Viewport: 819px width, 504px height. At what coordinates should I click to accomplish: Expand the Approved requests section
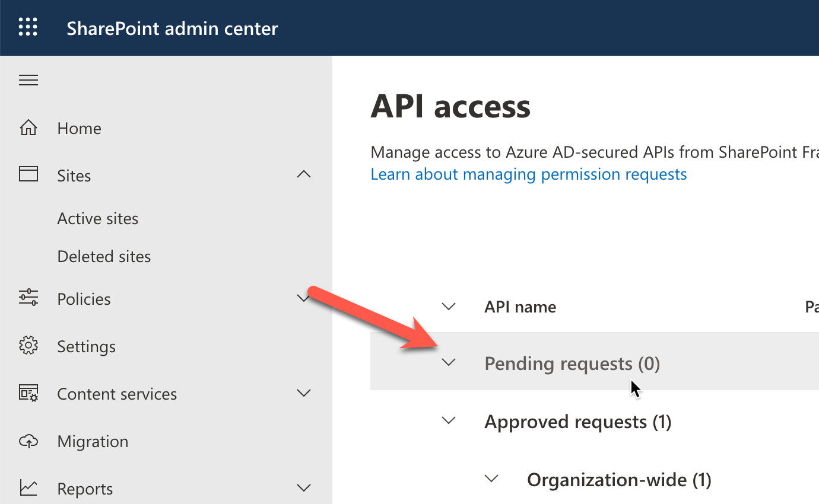[x=449, y=420]
